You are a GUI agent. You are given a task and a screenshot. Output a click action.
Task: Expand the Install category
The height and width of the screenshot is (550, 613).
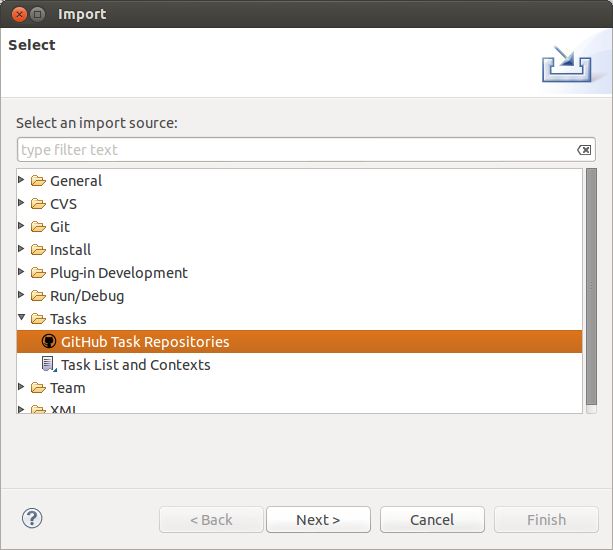point(21,249)
